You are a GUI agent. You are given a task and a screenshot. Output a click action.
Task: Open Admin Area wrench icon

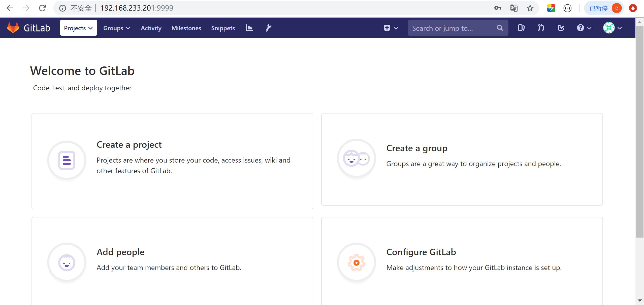tap(268, 28)
